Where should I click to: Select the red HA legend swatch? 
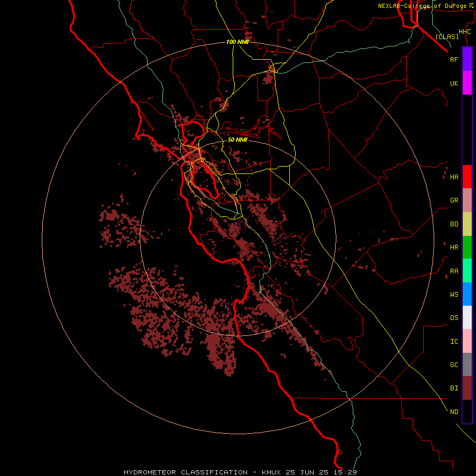point(467,177)
